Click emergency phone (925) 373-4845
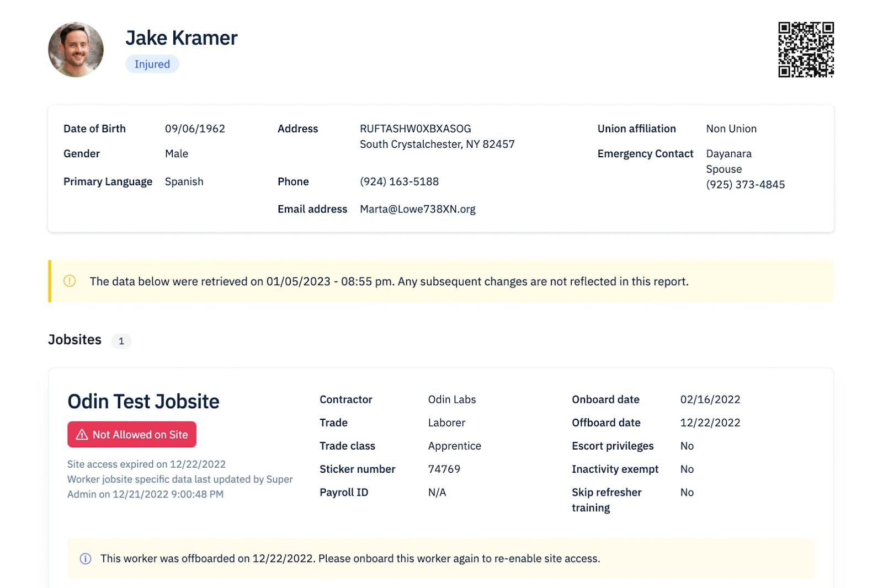The width and height of the screenshot is (883, 588). coord(746,184)
